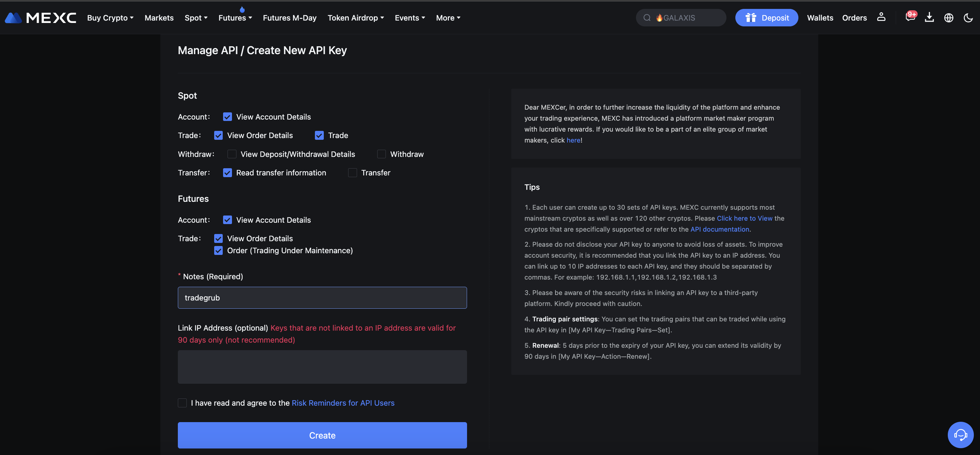Click the Deposit button icon
Screen dimensions: 980x455
(x=749, y=17)
